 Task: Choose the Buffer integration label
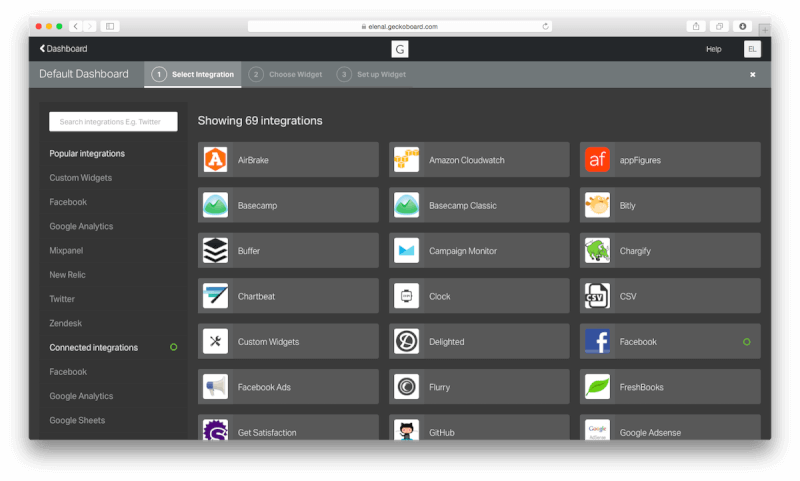(x=248, y=250)
